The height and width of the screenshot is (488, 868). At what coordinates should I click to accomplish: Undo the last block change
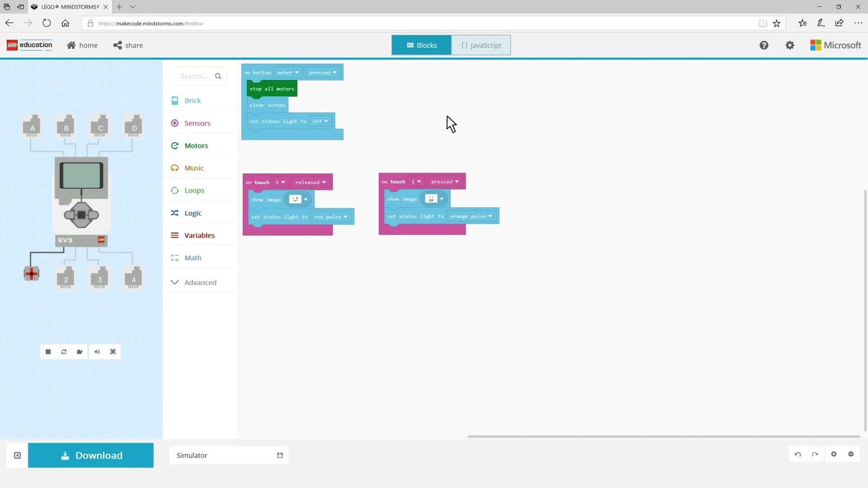click(x=798, y=454)
